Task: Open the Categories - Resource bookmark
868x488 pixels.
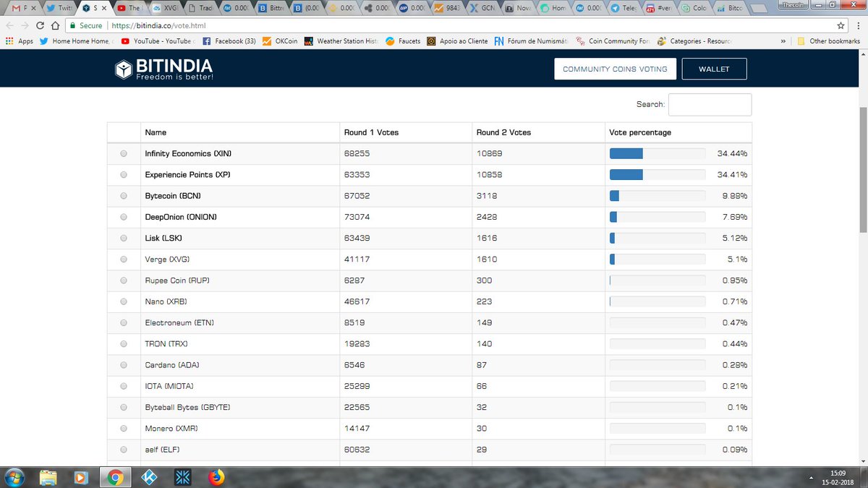Action: (x=694, y=41)
